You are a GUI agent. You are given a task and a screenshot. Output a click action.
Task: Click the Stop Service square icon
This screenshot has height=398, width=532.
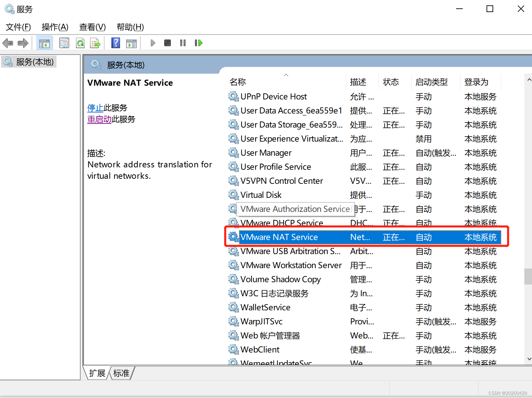168,43
